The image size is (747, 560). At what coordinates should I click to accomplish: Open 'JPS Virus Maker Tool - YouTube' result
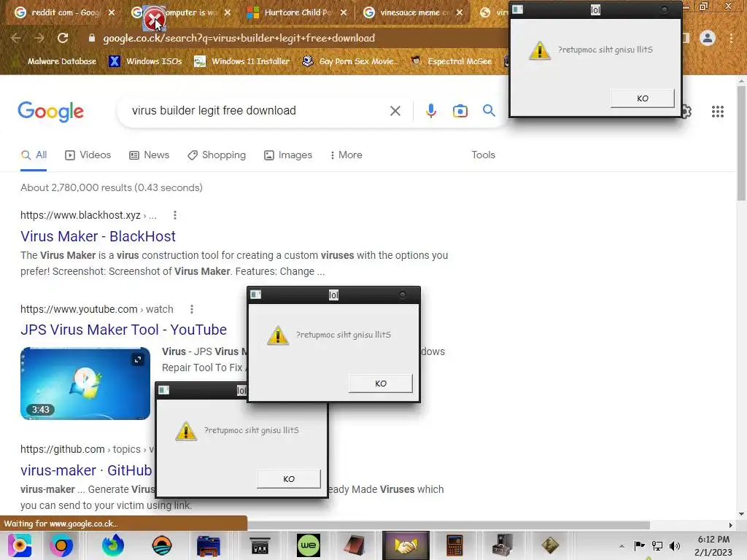coord(123,330)
